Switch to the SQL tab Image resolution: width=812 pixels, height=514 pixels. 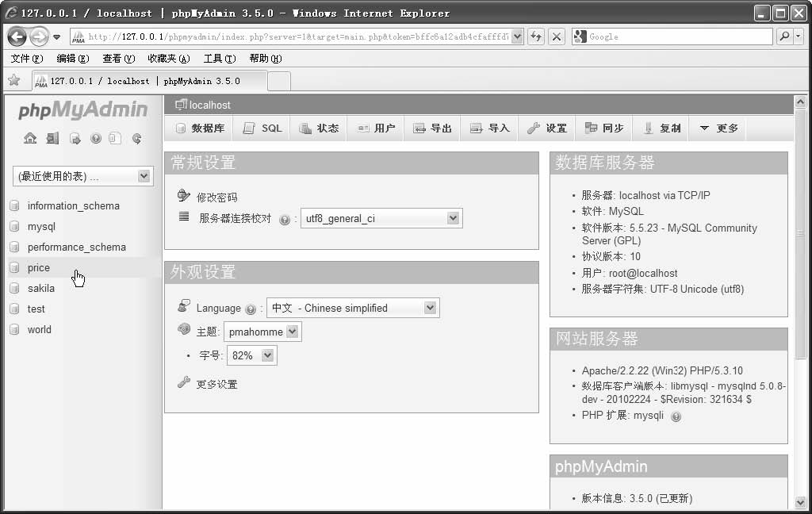pos(262,128)
